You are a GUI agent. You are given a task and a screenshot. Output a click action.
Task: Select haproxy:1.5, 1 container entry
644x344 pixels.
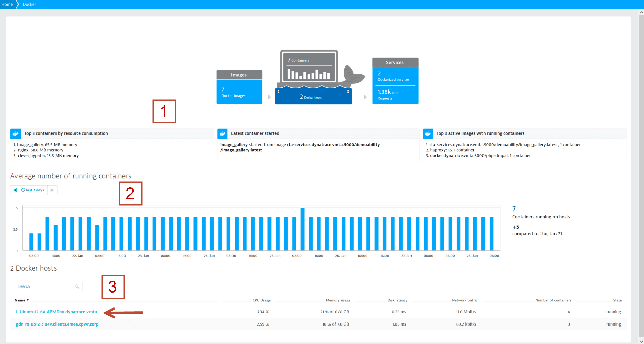click(x=450, y=150)
